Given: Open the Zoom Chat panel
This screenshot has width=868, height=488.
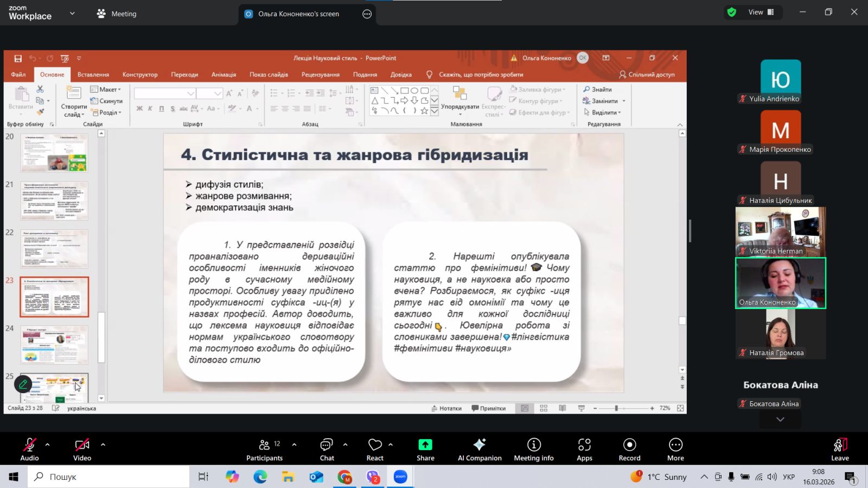Looking at the screenshot, I should coord(327,449).
